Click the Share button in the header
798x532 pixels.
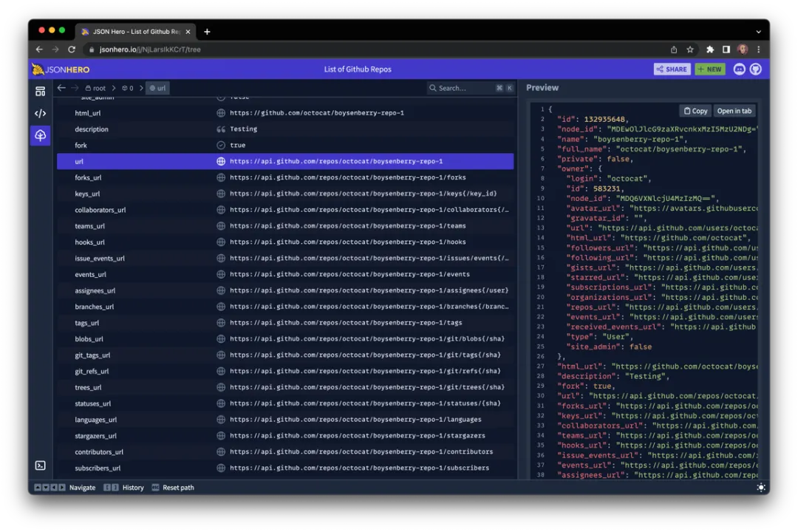[671, 69]
